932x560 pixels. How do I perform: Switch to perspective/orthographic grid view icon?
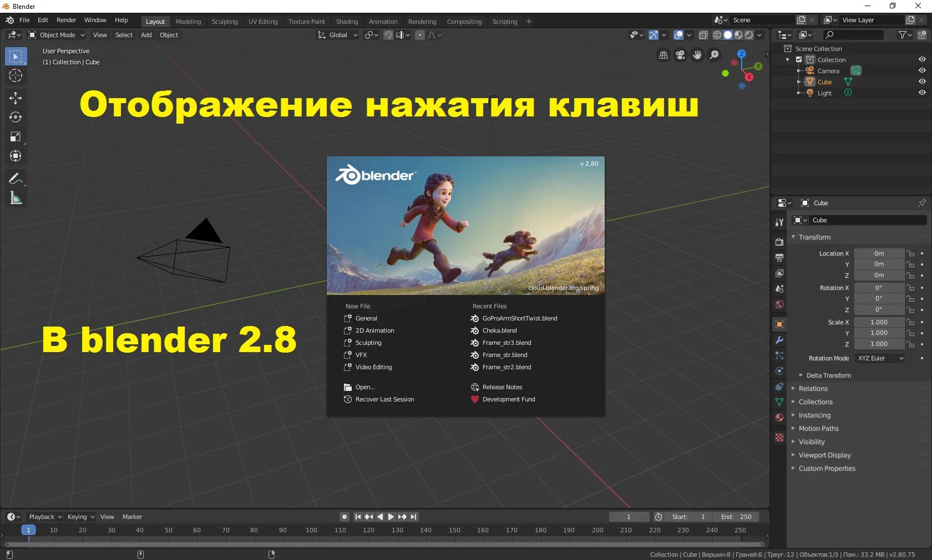pyautogui.click(x=663, y=55)
